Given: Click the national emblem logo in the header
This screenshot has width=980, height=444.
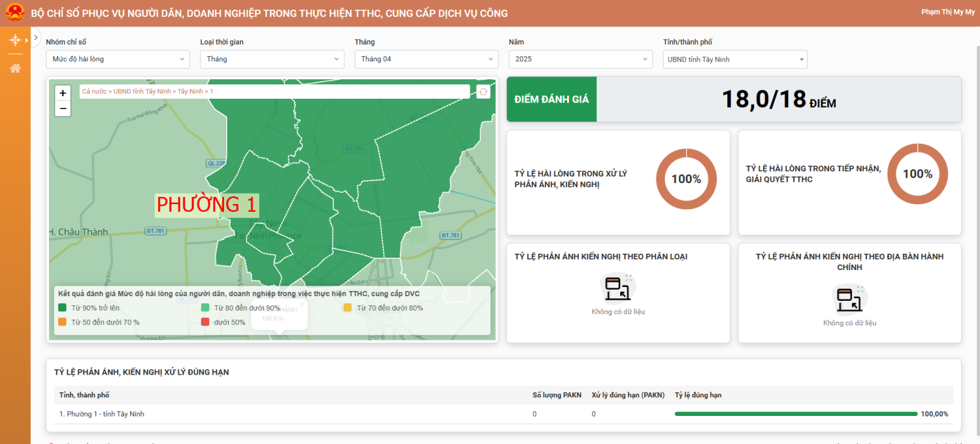Looking at the screenshot, I should (14, 13).
